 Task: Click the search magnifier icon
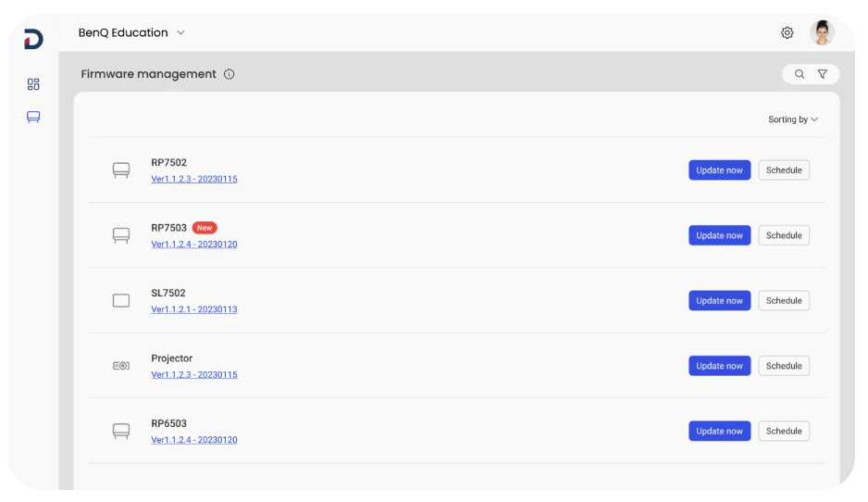click(800, 74)
